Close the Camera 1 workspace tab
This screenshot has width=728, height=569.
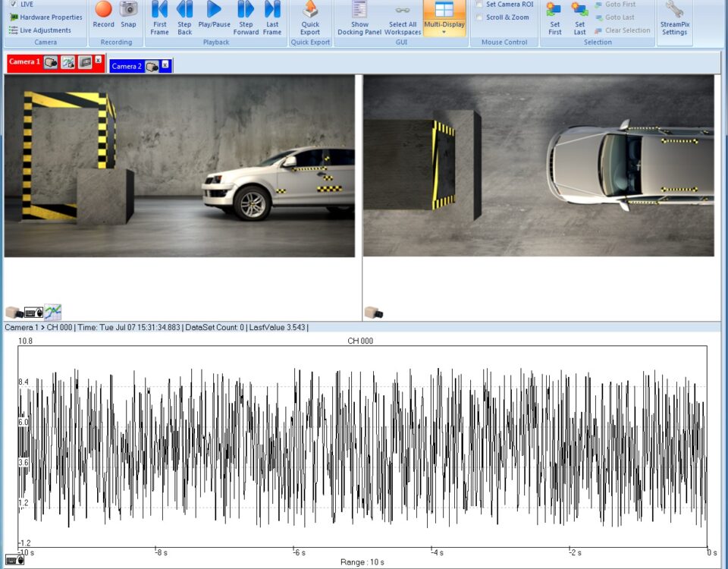click(x=99, y=60)
